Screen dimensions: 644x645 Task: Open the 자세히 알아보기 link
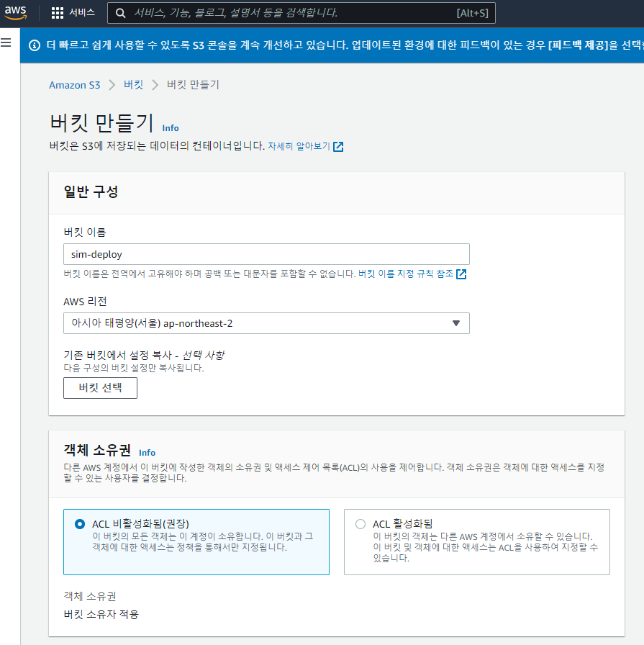tap(299, 146)
